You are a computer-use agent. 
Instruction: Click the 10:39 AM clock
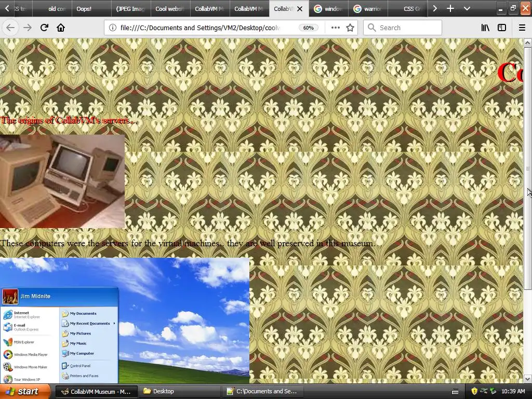513,391
